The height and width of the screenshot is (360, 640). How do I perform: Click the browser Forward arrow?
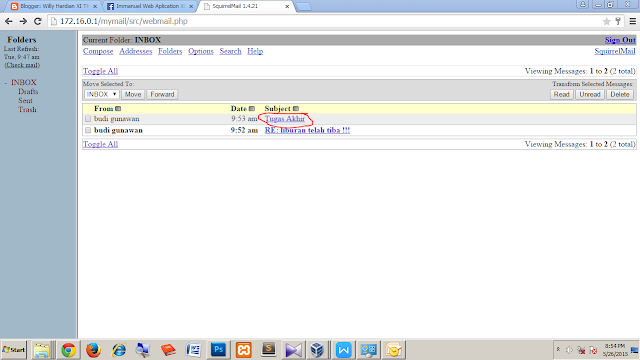click(x=23, y=21)
